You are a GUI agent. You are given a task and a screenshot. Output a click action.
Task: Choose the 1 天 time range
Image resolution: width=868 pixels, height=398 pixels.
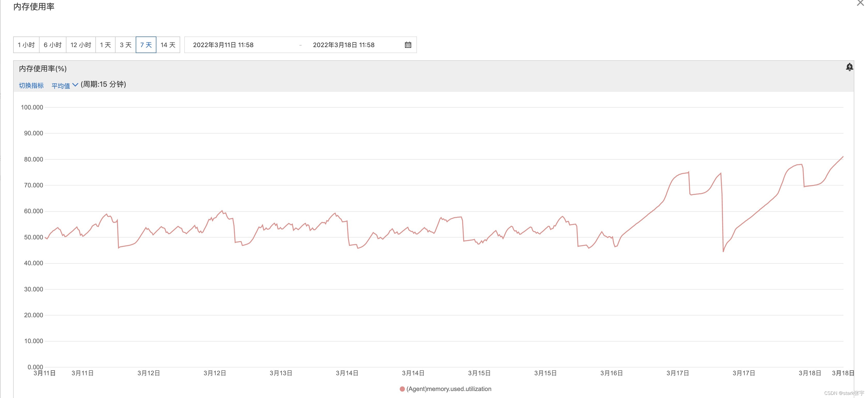coord(105,45)
